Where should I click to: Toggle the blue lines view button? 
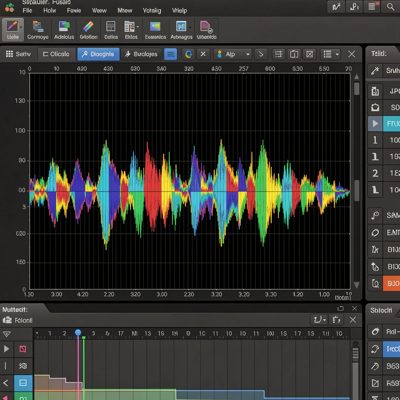point(170,54)
